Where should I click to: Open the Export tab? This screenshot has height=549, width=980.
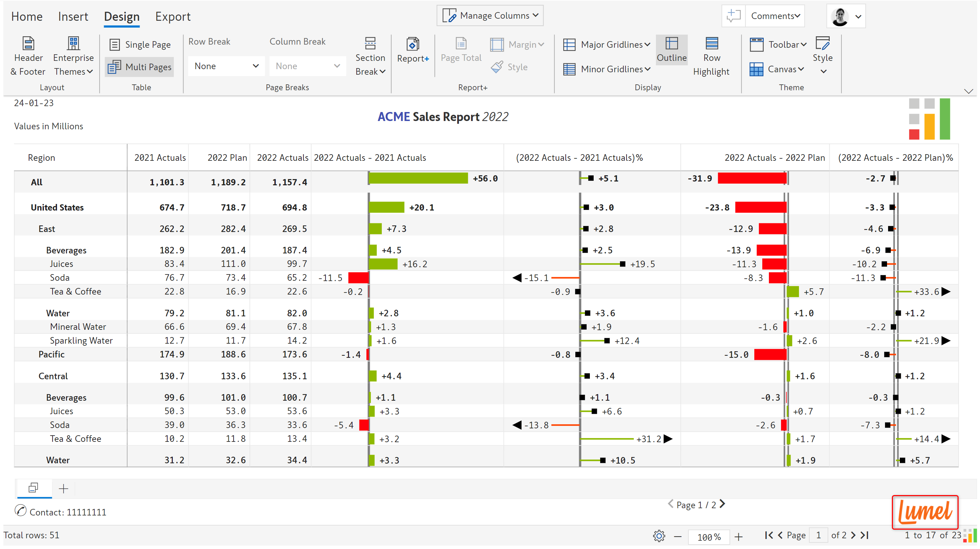tap(173, 16)
